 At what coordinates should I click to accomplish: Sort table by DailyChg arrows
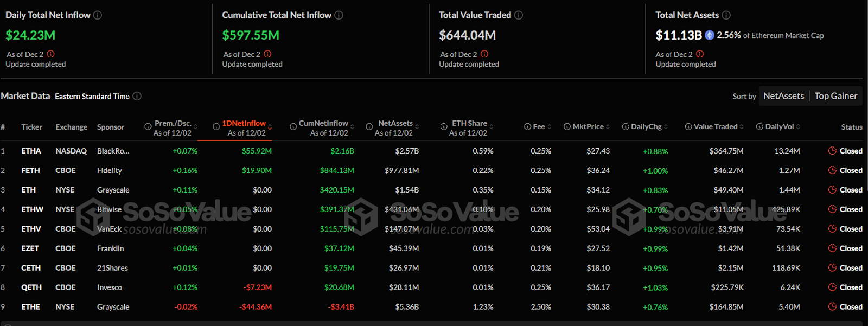[x=666, y=127]
